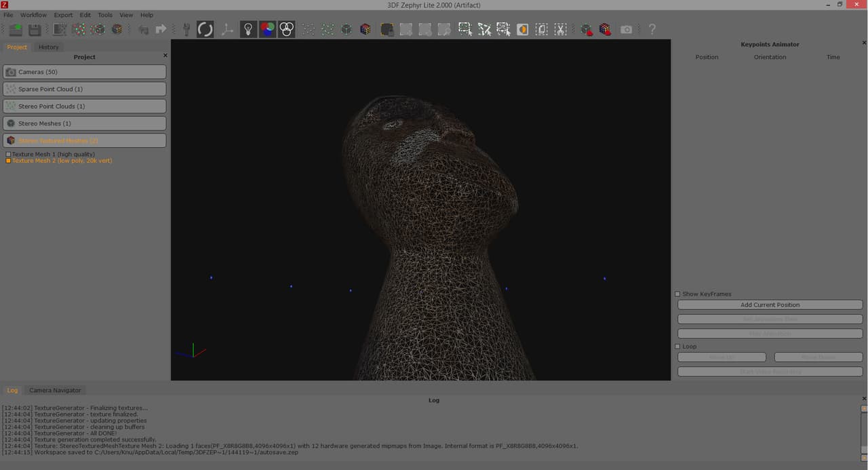Click the rectangle selection tool icon
868x470 pixels.
click(x=465, y=30)
